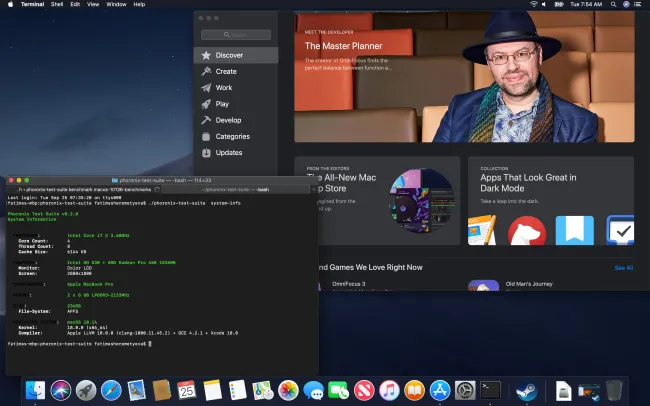Open Wi-Fi status in menu bar

tap(534, 4)
